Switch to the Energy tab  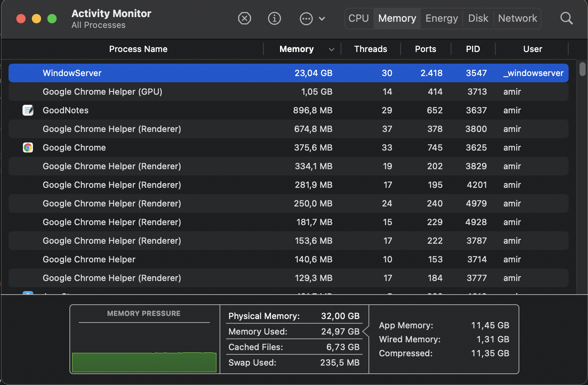point(441,18)
